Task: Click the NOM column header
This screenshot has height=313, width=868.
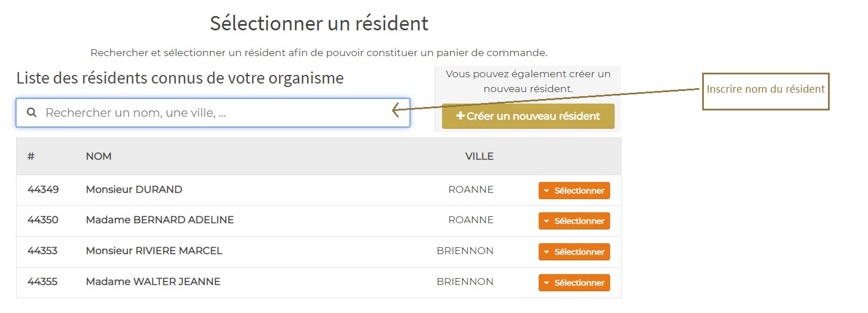Action: pyautogui.click(x=98, y=156)
